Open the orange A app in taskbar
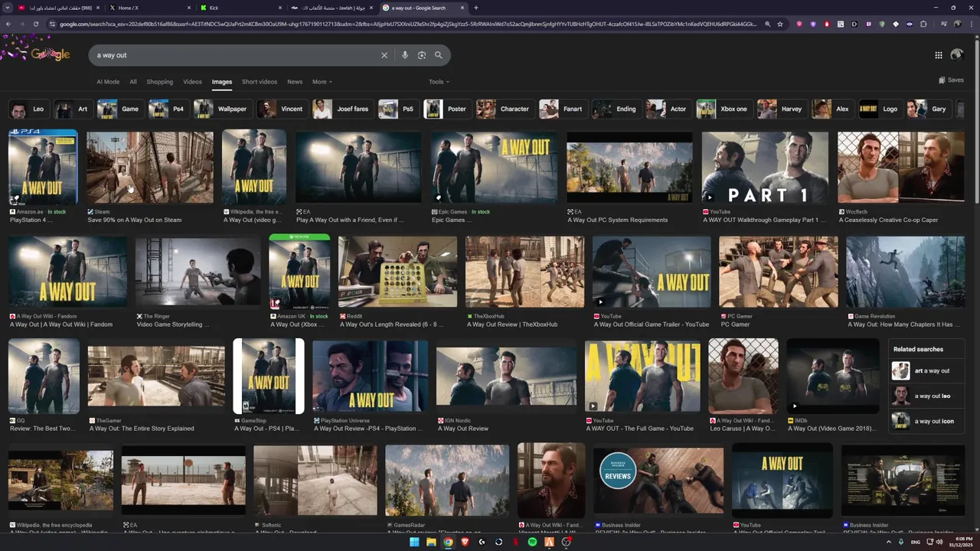This screenshot has width=980, height=551. 549,542
